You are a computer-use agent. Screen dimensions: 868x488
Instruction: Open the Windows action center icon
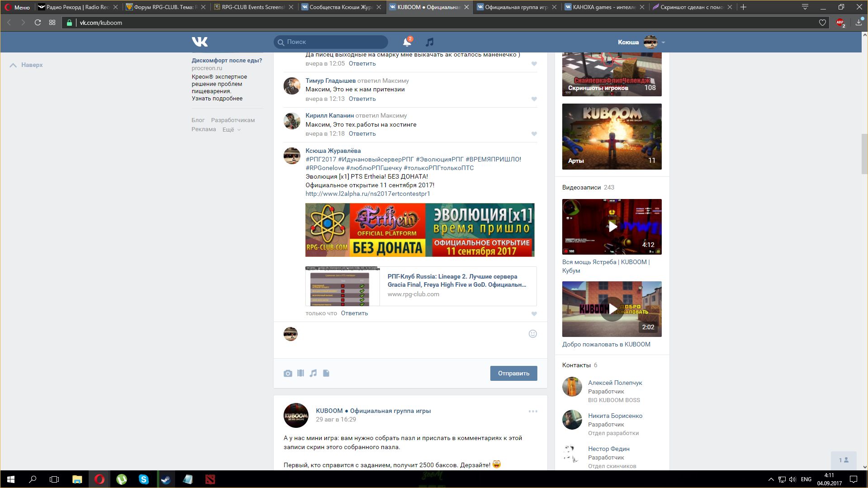point(854,479)
